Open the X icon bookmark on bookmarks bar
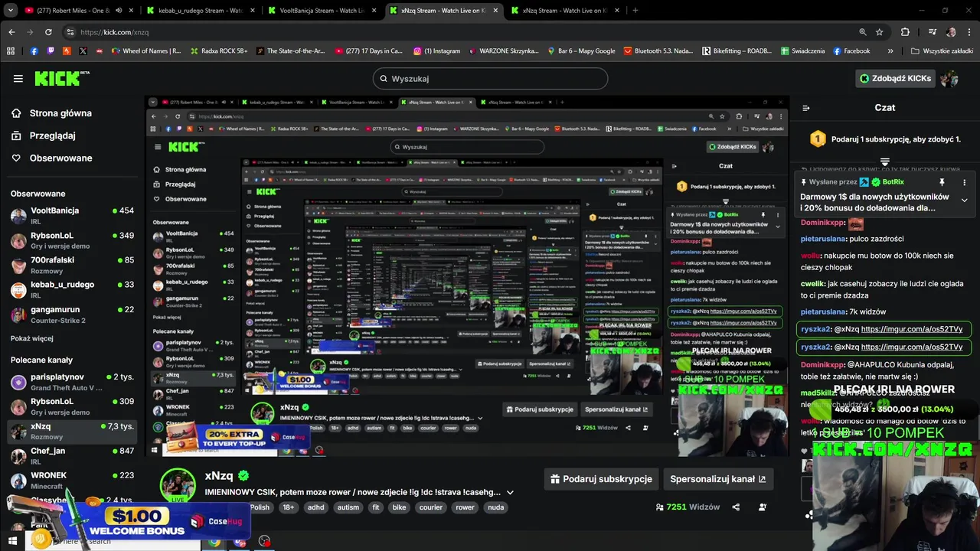 [83, 51]
